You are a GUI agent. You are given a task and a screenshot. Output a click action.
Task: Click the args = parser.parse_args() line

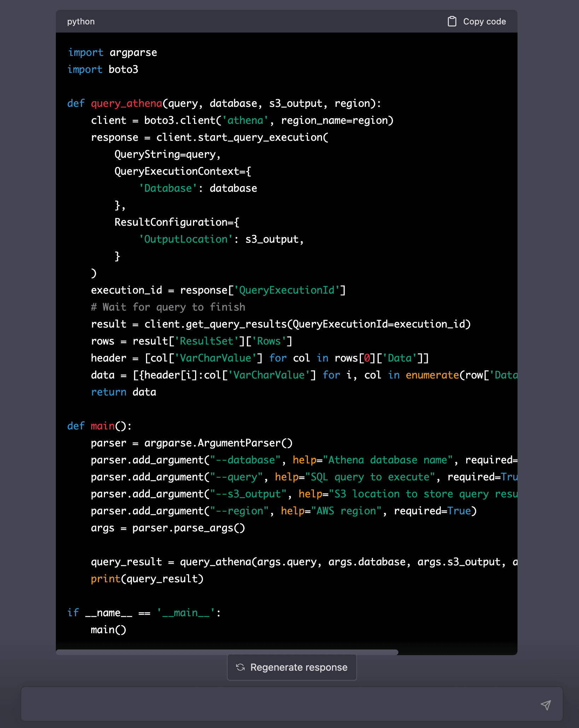[168, 528]
